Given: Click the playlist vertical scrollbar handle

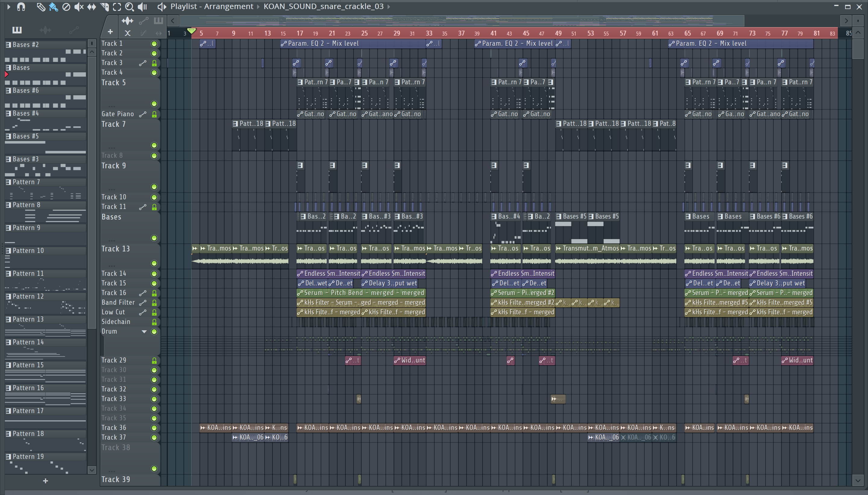Looking at the screenshot, I should pos(858,49).
